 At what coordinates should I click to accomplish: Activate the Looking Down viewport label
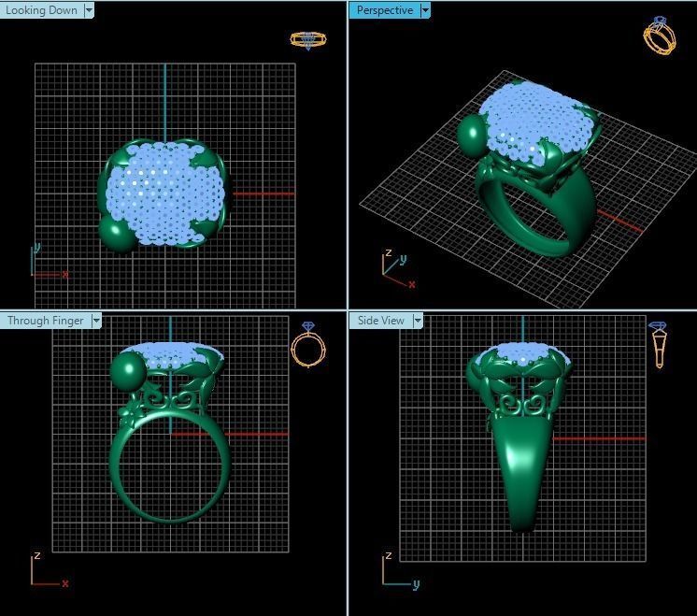coord(41,10)
